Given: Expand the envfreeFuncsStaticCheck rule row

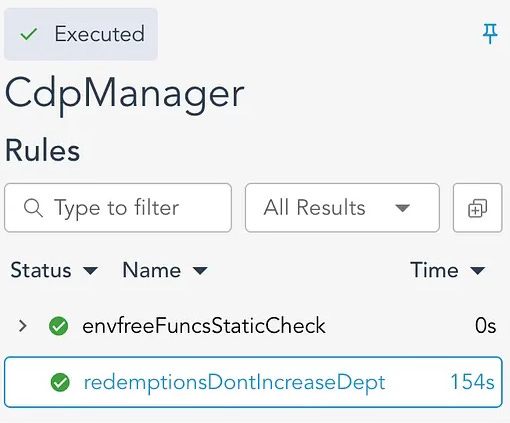Looking at the screenshot, I should [23, 326].
